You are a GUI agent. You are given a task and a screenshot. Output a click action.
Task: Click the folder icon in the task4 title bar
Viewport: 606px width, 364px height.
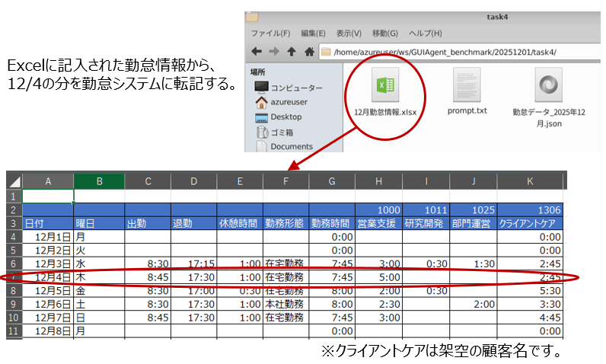[x=252, y=17]
